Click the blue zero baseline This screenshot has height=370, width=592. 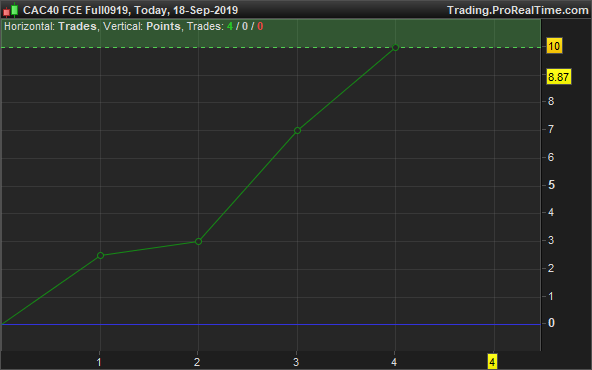(271, 324)
